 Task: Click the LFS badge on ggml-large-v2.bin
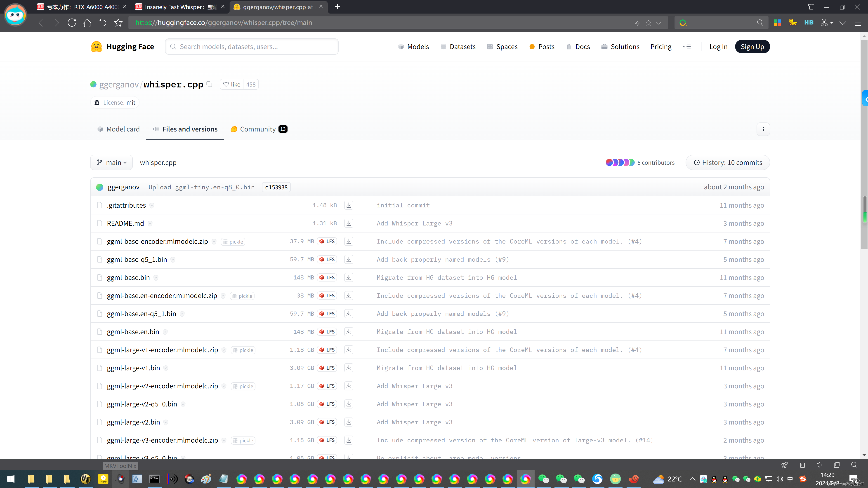tap(327, 422)
